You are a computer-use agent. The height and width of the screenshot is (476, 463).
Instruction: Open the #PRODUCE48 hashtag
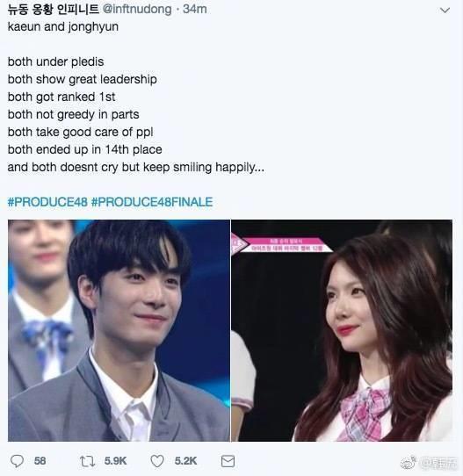pos(47,202)
